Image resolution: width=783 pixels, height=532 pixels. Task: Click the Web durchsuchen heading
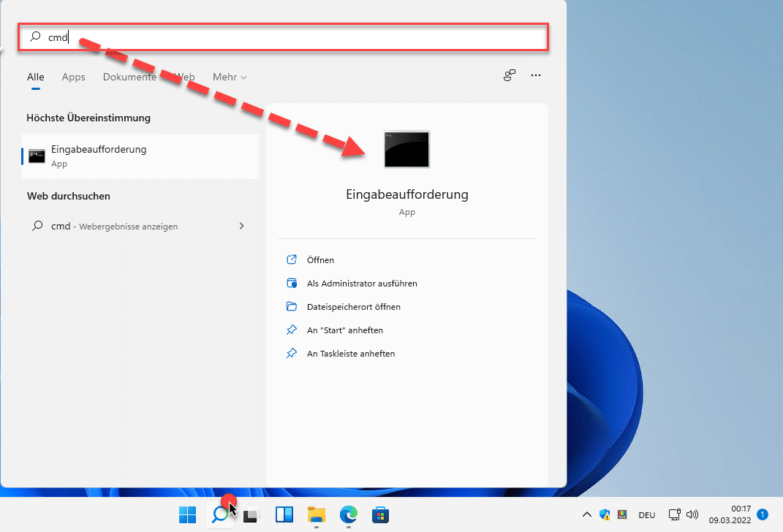(x=69, y=196)
